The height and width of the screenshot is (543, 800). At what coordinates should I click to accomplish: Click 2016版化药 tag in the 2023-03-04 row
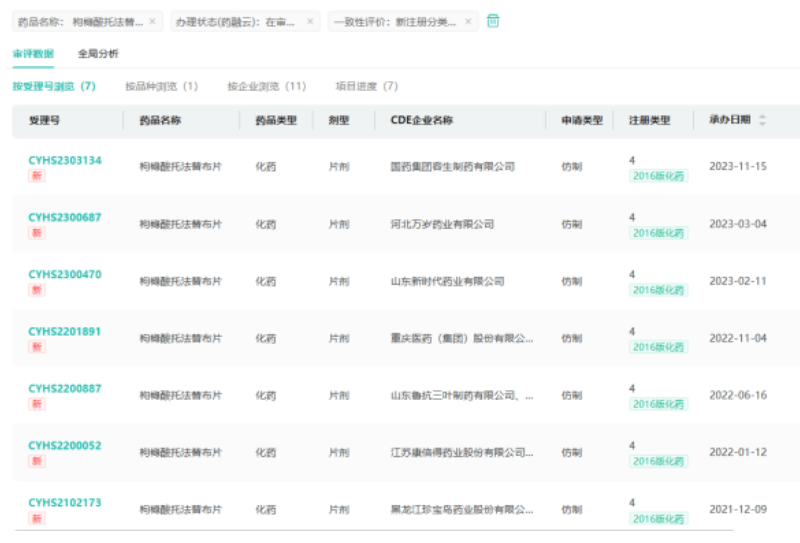pos(658,233)
